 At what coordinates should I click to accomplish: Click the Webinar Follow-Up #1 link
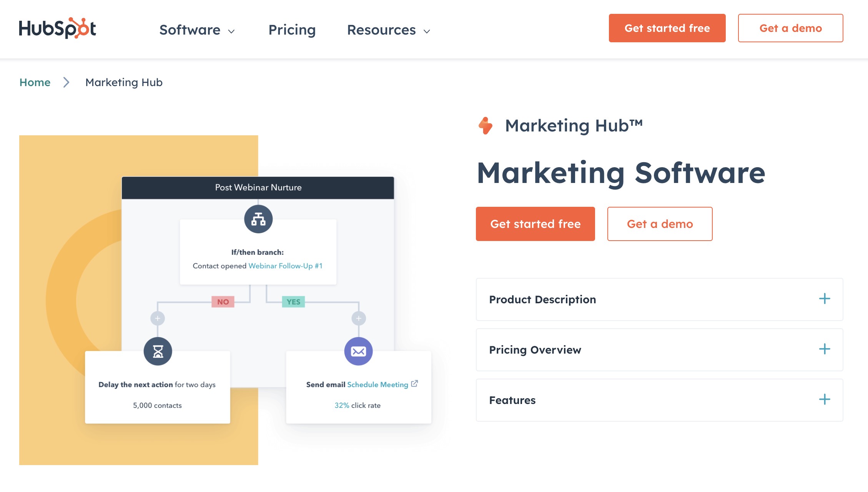(x=285, y=265)
